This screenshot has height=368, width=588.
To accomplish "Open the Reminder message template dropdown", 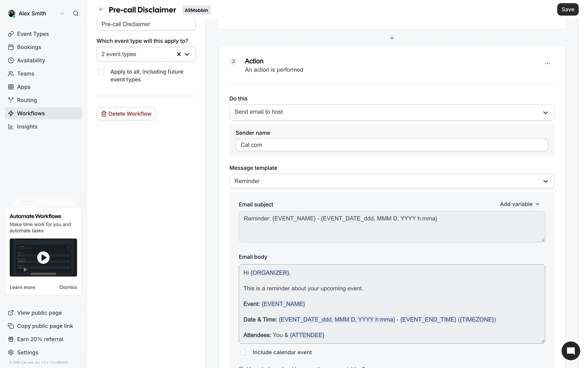I will (x=392, y=181).
